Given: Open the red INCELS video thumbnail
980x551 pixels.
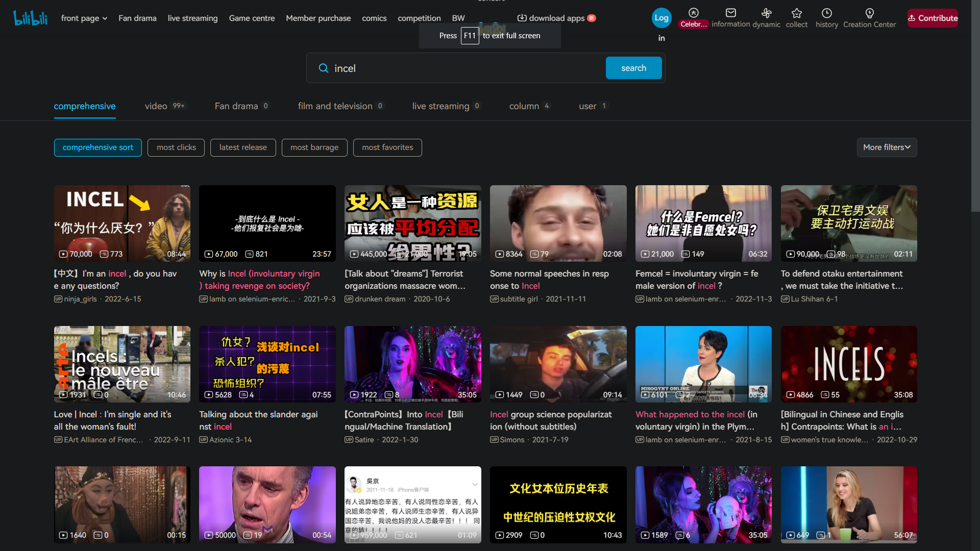Looking at the screenshot, I should point(849,364).
